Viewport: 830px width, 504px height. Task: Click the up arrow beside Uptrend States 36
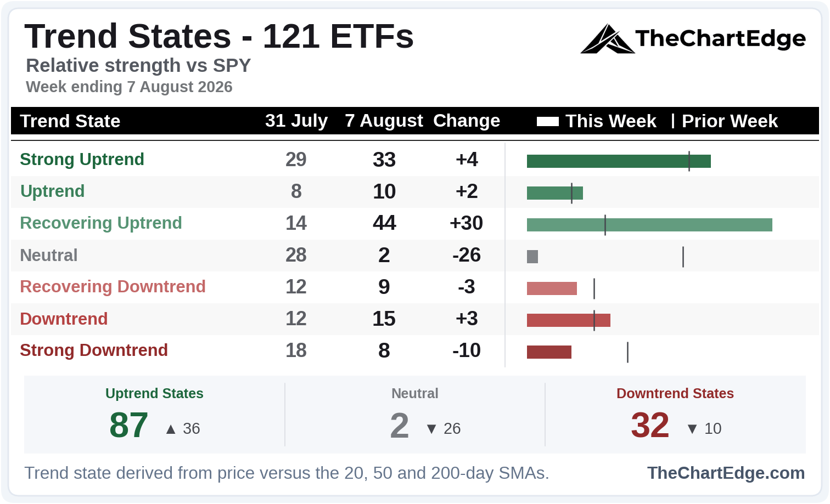[171, 429]
